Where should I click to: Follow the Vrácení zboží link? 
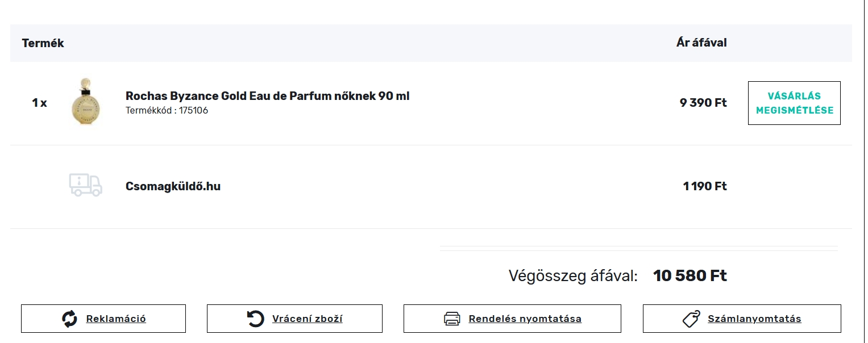point(307,319)
